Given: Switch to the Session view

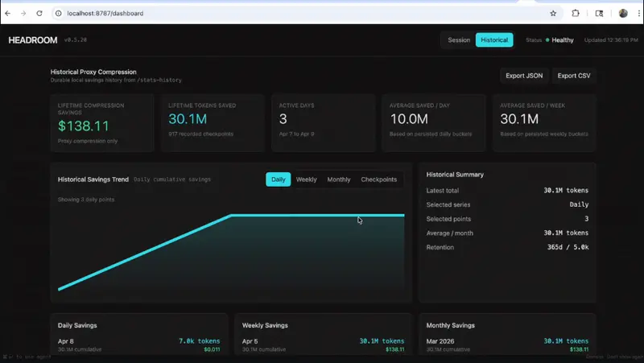Looking at the screenshot, I should tap(459, 39).
